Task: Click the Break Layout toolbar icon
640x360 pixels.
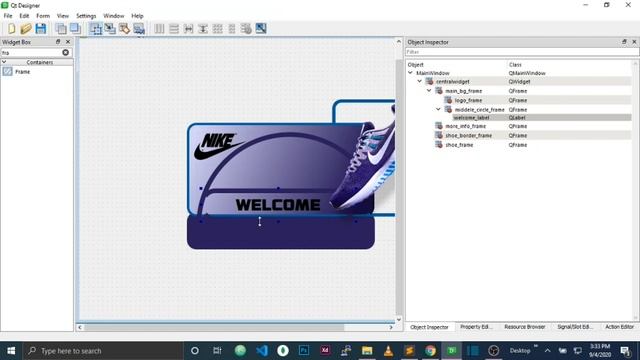Action: tap(246, 29)
